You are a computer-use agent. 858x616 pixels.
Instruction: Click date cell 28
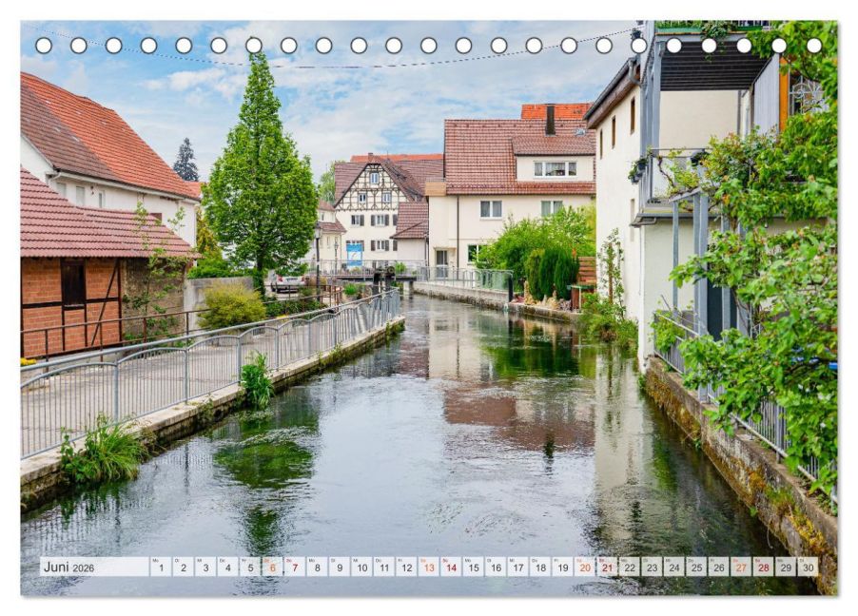point(763,567)
